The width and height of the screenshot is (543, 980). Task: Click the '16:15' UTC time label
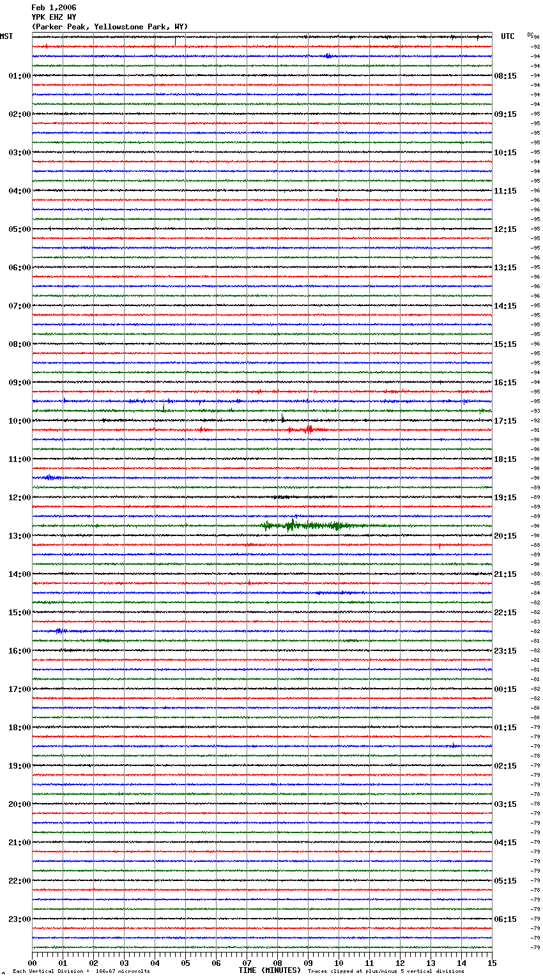click(x=505, y=383)
